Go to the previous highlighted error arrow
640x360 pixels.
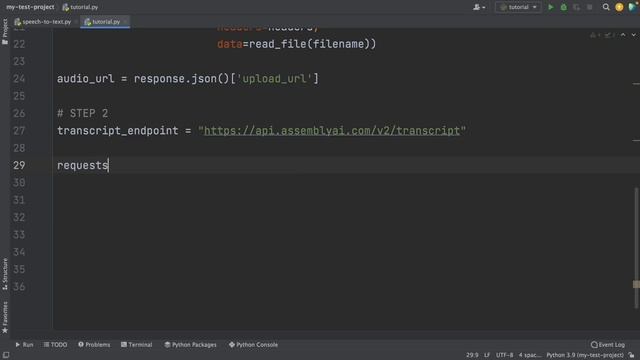[x=623, y=35]
